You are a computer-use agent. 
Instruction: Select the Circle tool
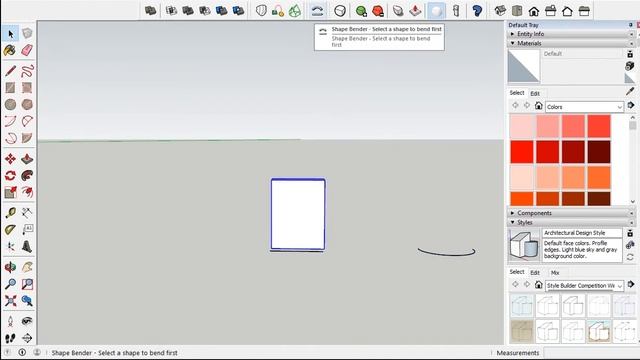pyautogui.click(x=10, y=104)
